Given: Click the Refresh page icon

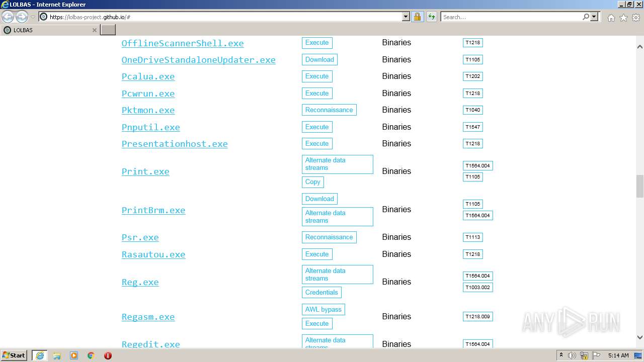Looking at the screenshot, I should point(431,17).
